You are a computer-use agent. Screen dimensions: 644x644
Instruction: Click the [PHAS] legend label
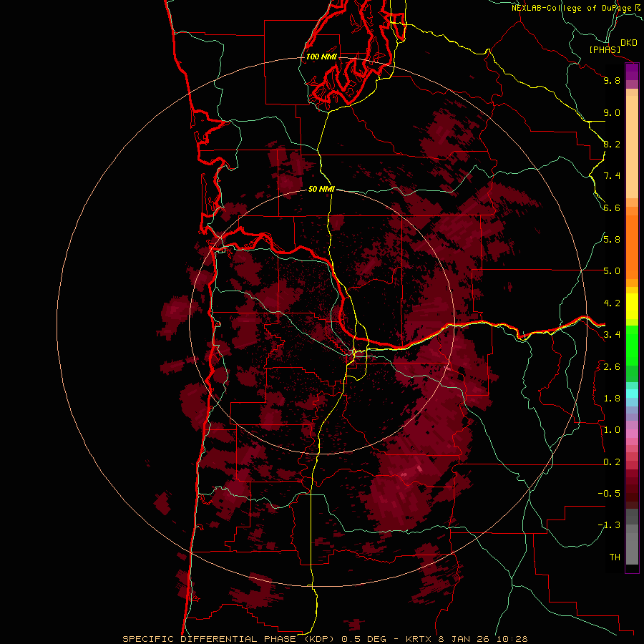pos(605,49)
